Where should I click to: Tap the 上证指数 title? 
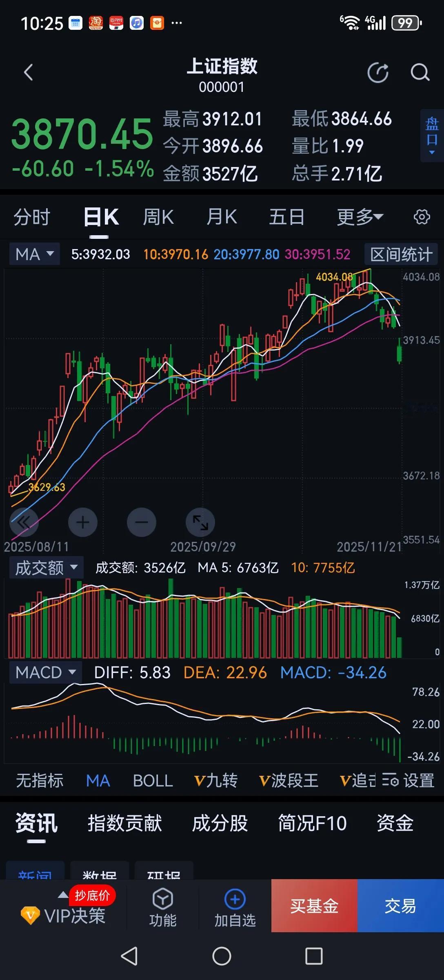pos(222,66)
